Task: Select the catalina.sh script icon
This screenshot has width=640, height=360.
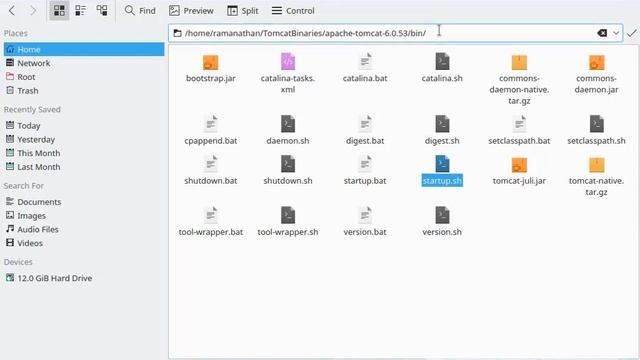Action: 442,62
